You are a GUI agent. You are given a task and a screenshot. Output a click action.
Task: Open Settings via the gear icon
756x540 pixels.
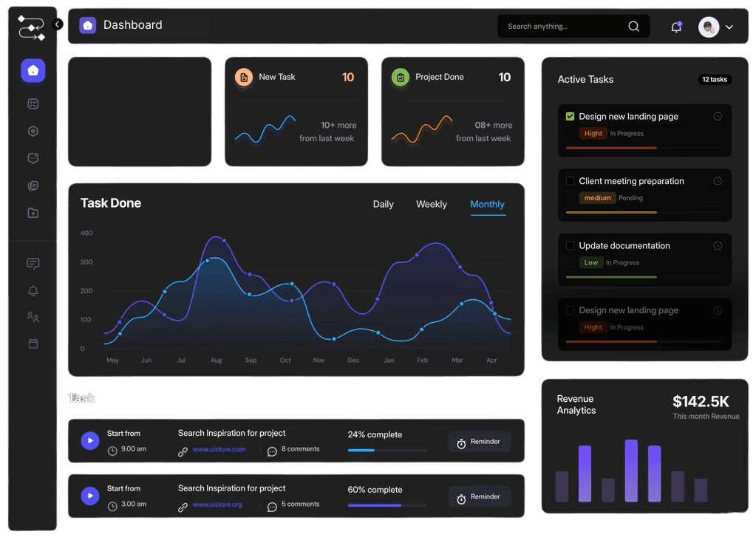click(x=33, y=131)
